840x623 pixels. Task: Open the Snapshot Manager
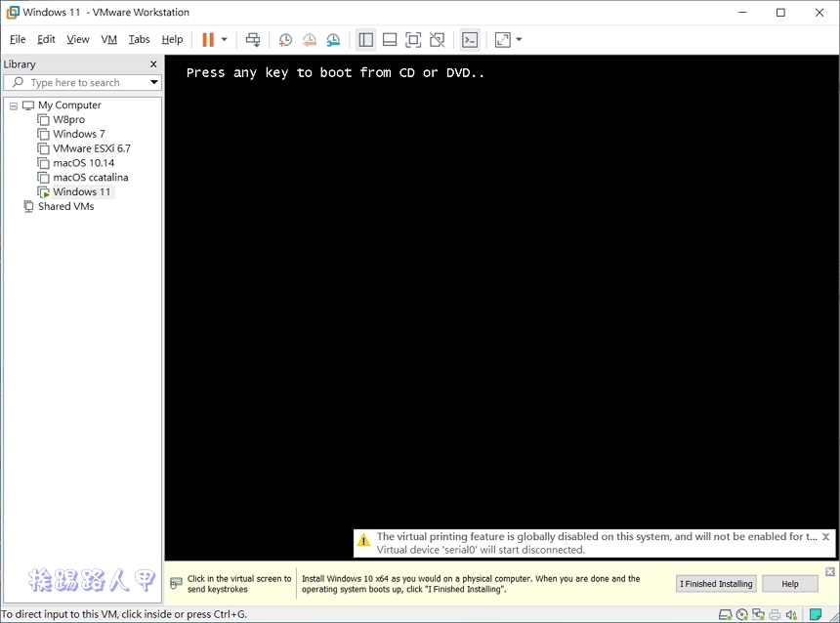[x=333, y=39]
